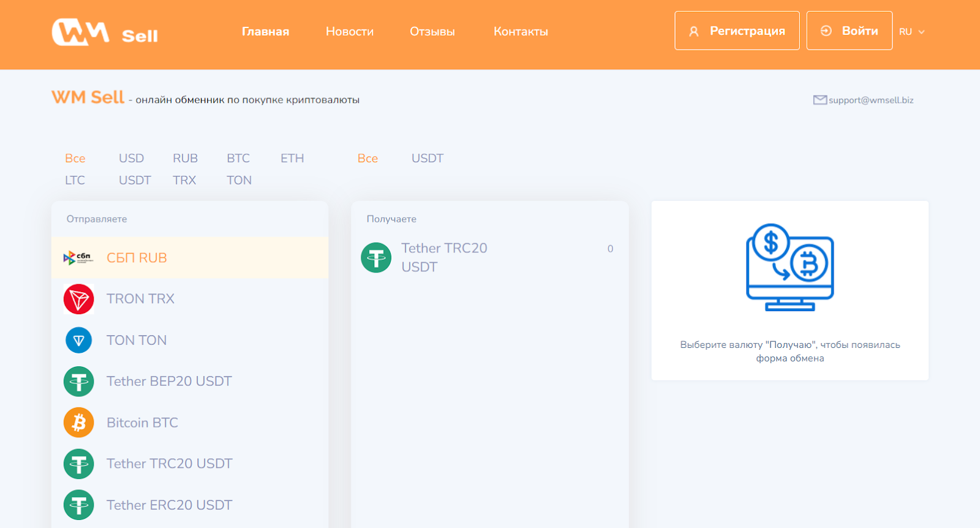Open Контакты in the top navigation
The height and width of the screenshot is (528, 980).
521,32
